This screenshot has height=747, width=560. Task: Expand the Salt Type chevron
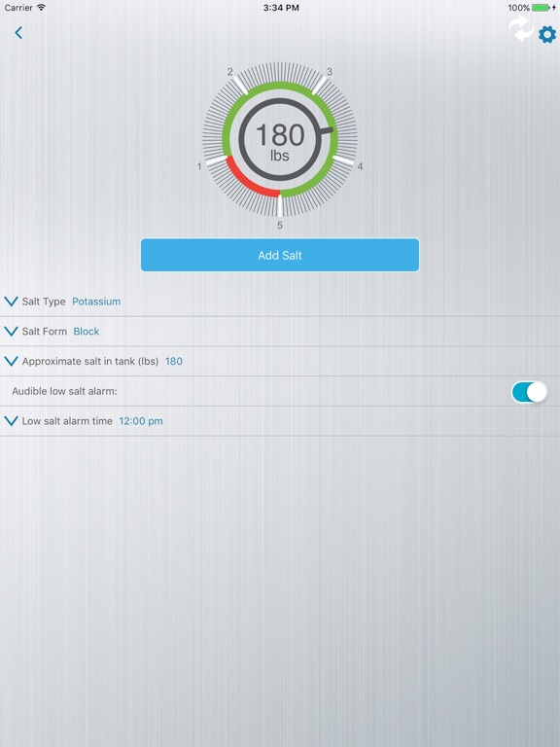point(11,302)
